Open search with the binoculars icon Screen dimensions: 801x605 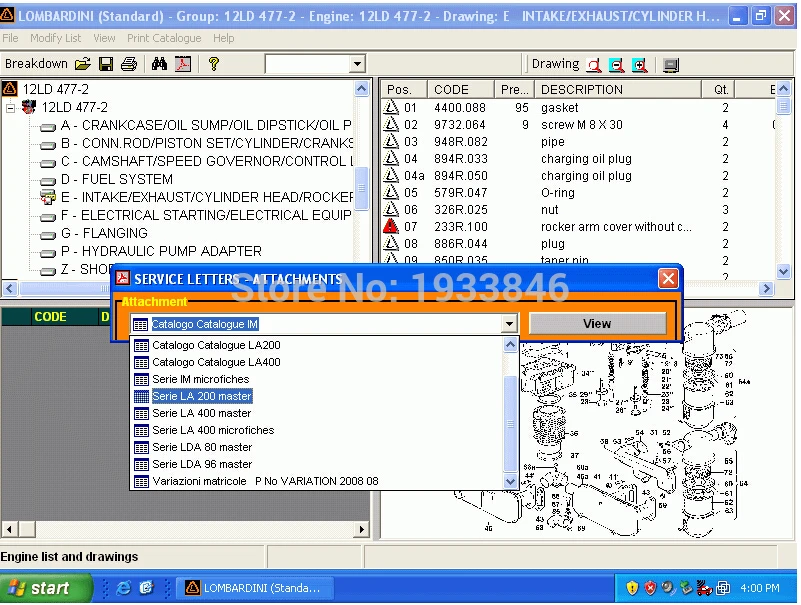click(x=159, y=64)
